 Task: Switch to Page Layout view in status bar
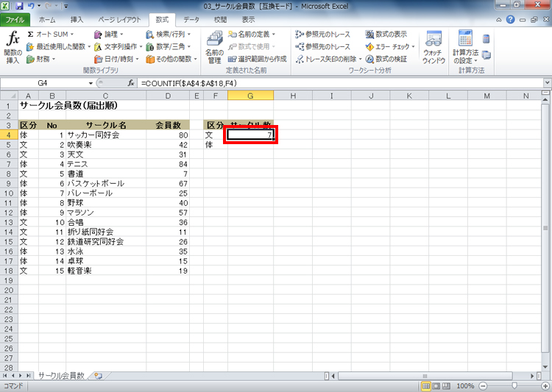[x=436, y=386]
